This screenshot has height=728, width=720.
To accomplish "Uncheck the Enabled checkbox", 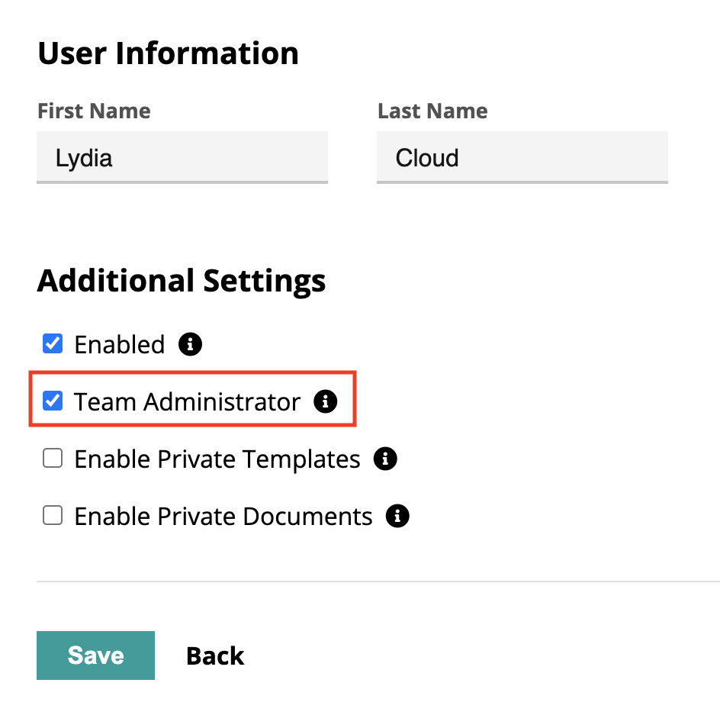I will click(x=52, y=343).
